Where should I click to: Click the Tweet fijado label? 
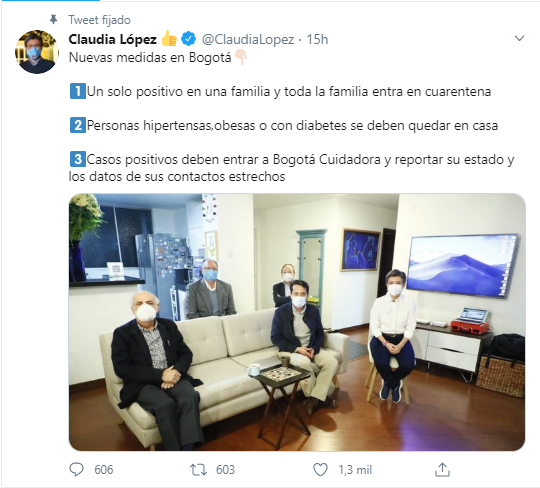tap(100, 20)
